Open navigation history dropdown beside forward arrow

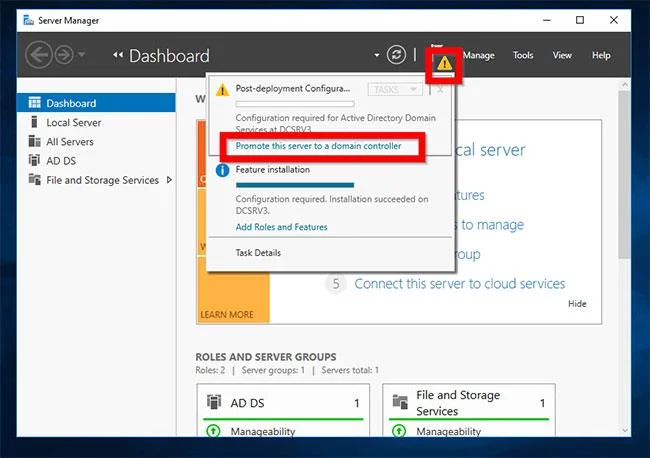click(82, 54)
